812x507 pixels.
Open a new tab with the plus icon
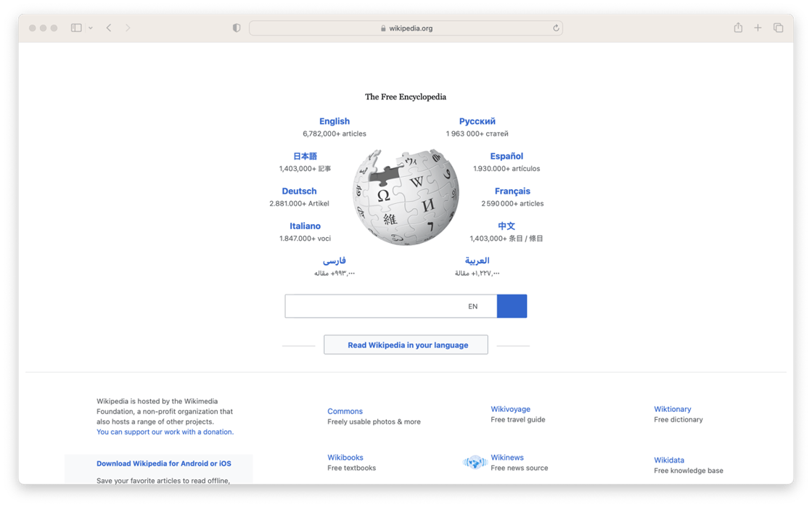click(x=758, y=27)
